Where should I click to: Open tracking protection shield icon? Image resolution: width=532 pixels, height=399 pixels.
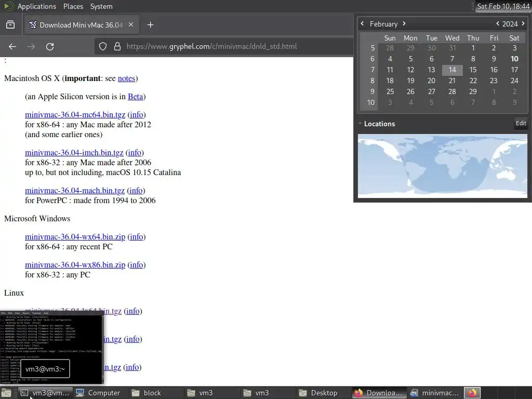(x=103, y=46)
